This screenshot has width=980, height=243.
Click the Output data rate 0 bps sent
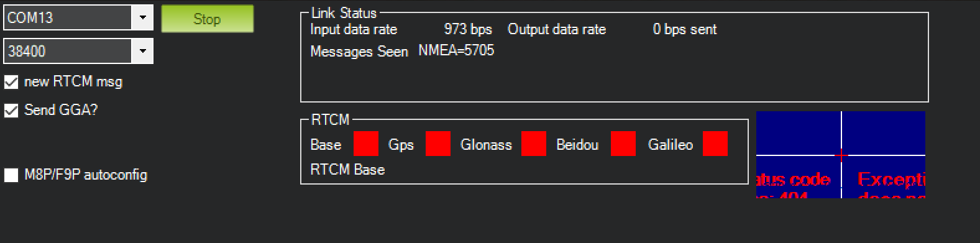[685, 29]
